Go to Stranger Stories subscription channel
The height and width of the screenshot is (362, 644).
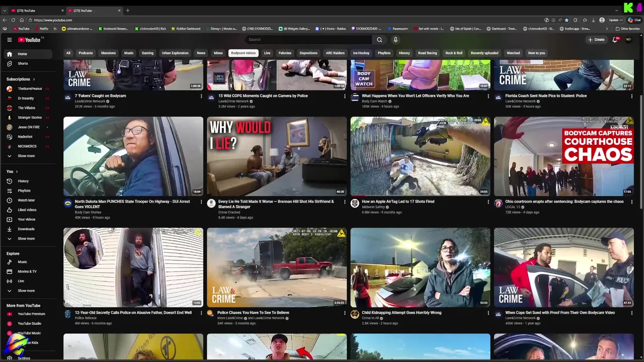pyautogui.click(x=30, y=118)
